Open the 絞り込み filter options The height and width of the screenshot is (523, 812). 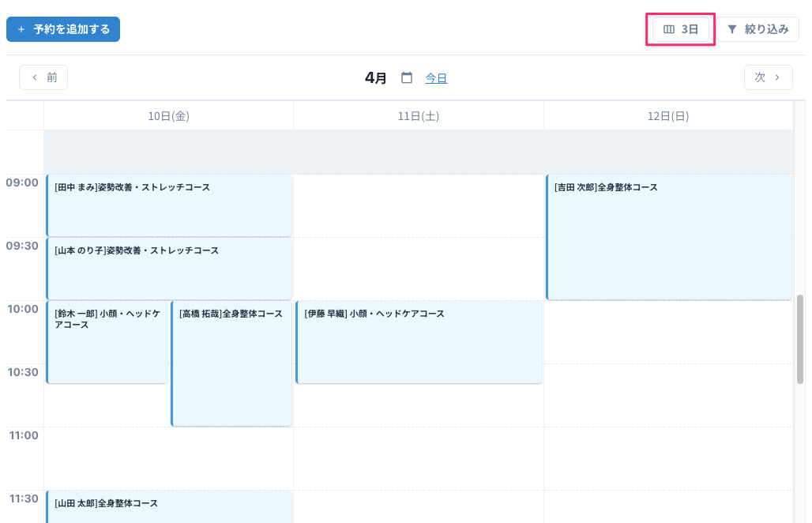click(757, 29)
